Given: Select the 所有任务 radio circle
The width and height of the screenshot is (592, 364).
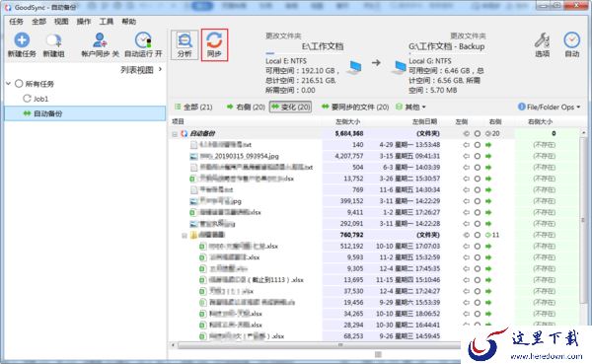Looking at the screenshot, I should click(x=19, y=84).
